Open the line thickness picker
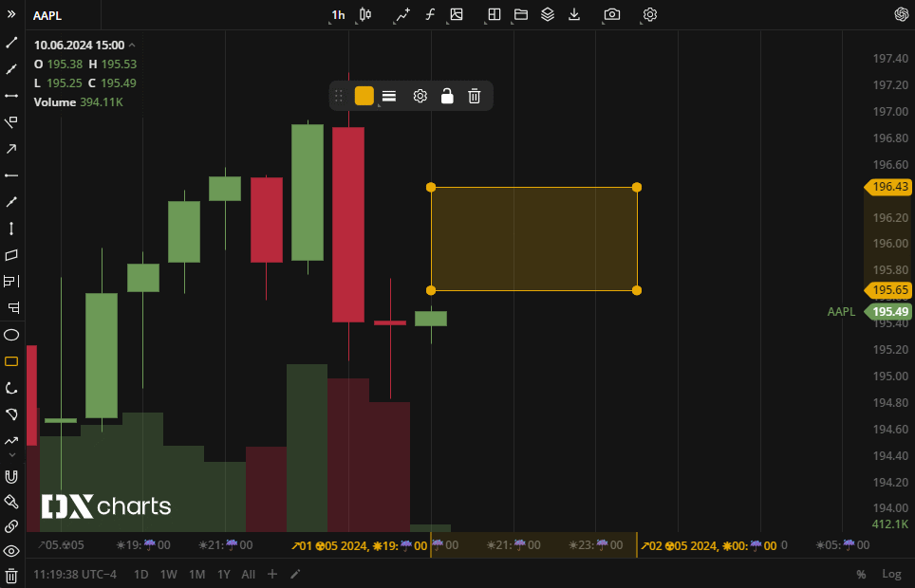This screenshot has height=588, width=915. coord(389,96)
